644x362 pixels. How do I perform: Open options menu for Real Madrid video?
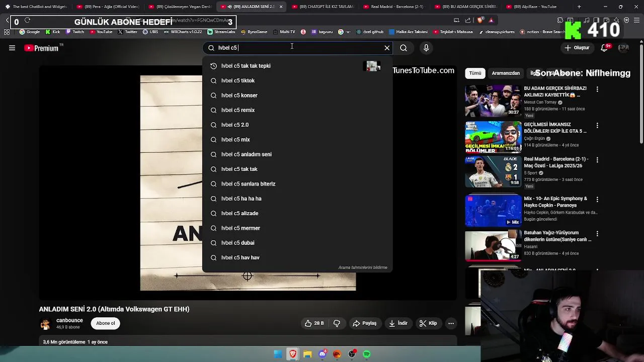tap(597, 160)
